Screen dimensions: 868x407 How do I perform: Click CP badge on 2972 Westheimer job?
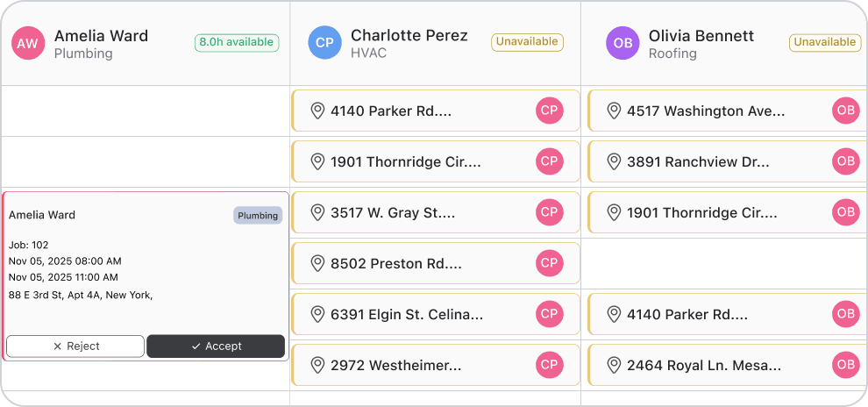click(x=550, y=365)
